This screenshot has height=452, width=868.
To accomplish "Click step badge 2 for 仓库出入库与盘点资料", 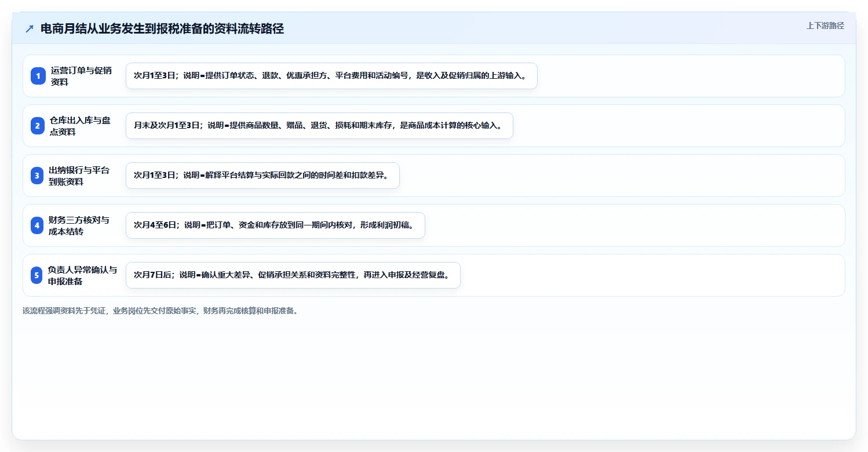I will [38, 126].
